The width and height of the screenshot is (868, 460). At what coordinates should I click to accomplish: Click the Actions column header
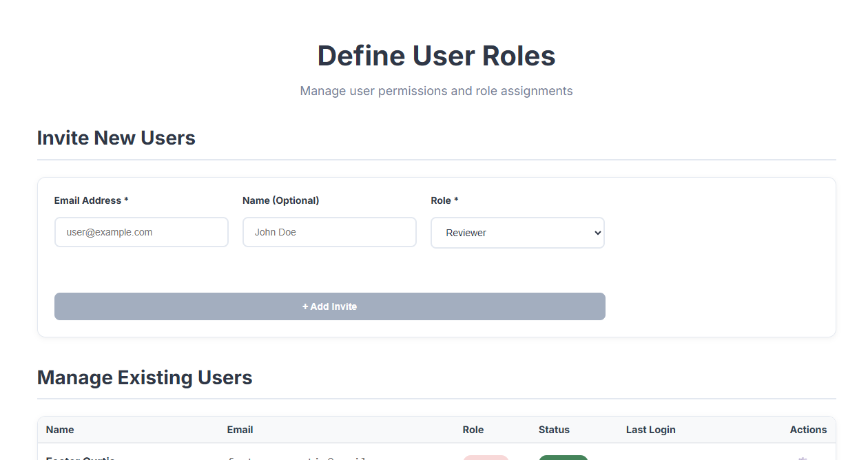tap(808, 430)
